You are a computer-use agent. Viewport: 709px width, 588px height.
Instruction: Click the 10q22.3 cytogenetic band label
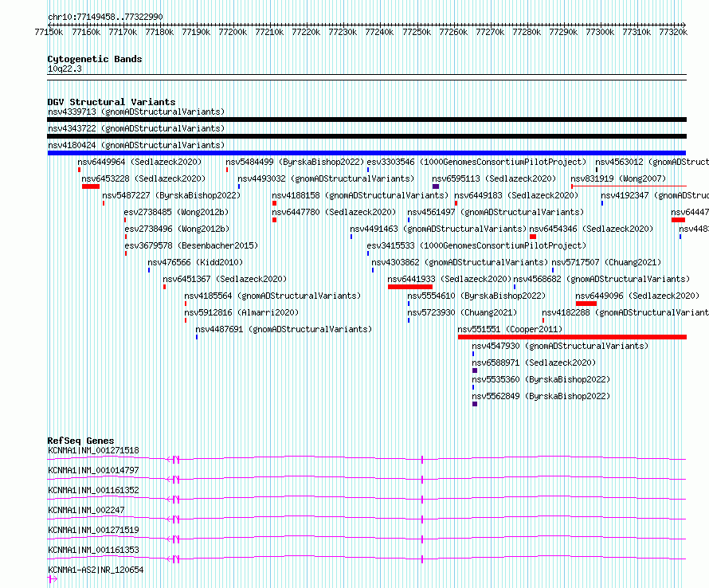coord(65,69)
